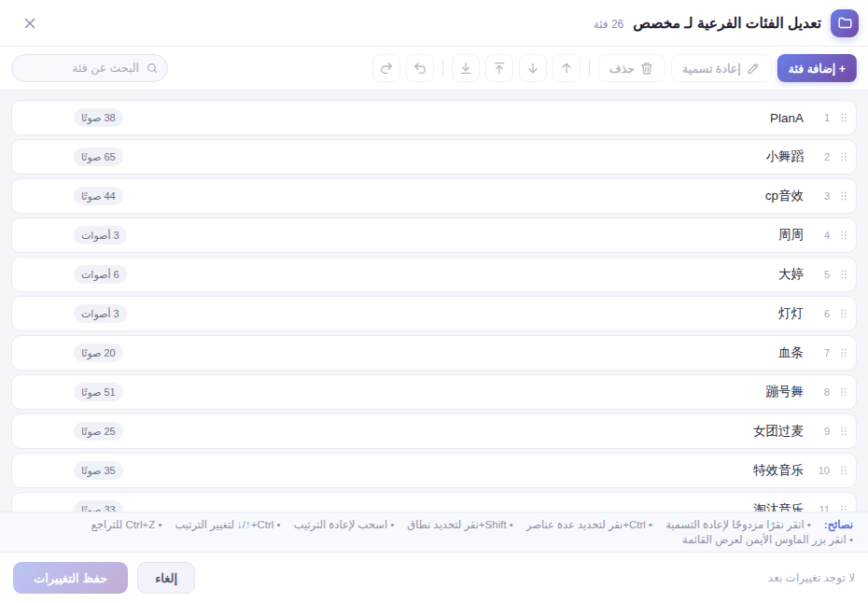868x603 pixels.
Task: Select the 血条 category name
Action: [791, 353]
